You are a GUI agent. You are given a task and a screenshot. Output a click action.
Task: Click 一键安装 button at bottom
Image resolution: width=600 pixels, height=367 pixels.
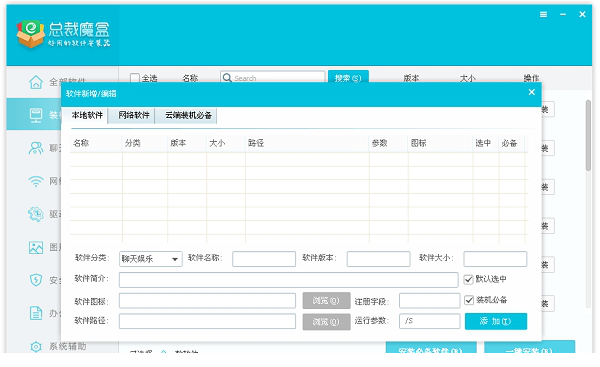point(529,347)
